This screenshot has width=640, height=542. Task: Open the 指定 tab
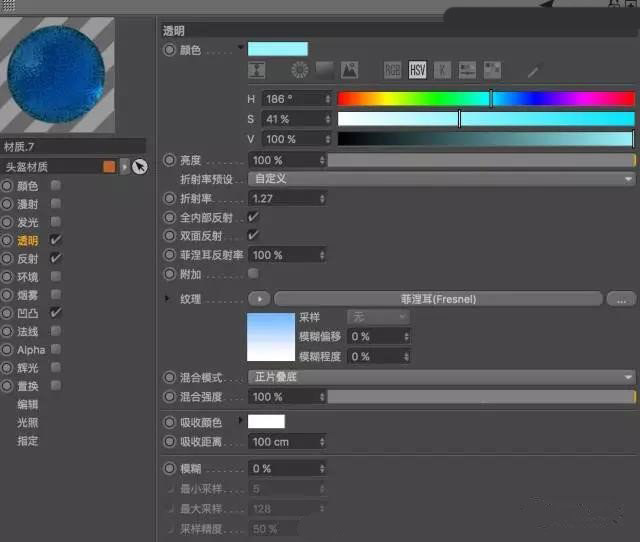[28, 441]
